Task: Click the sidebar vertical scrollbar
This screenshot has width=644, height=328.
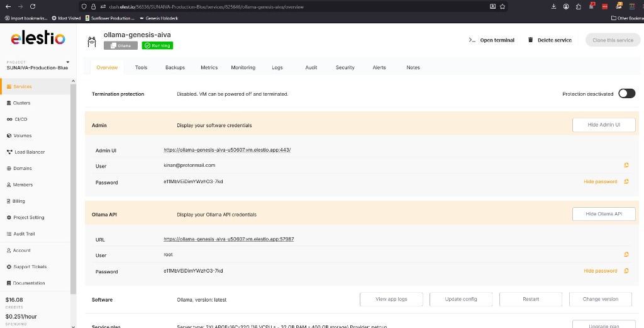Action: (73, 189)
